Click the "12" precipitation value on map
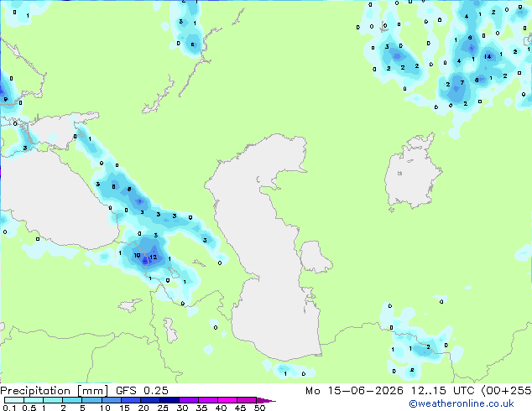The width and height of the screenshot is (532, 411). [154, 257]
